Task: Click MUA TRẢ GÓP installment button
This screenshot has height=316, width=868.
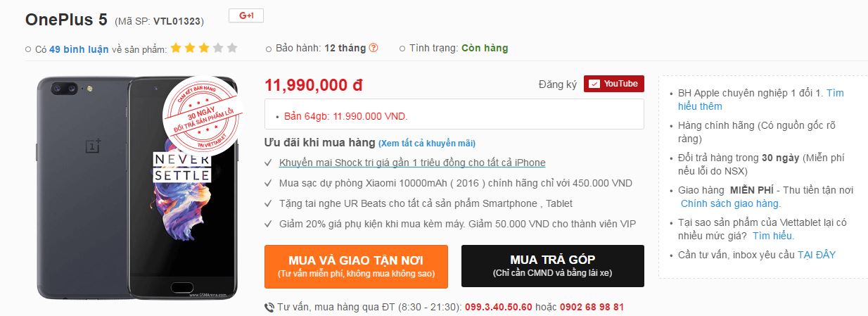Action: point(553,266)
